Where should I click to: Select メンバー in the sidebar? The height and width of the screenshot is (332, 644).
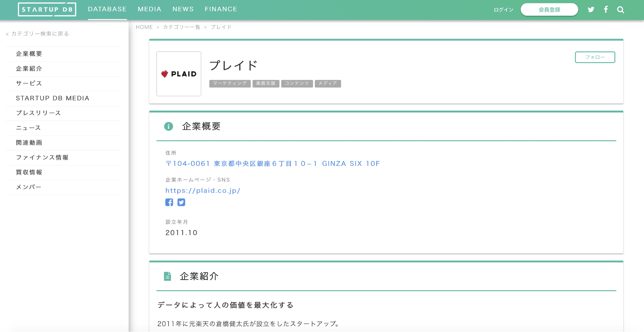[63, 187]
